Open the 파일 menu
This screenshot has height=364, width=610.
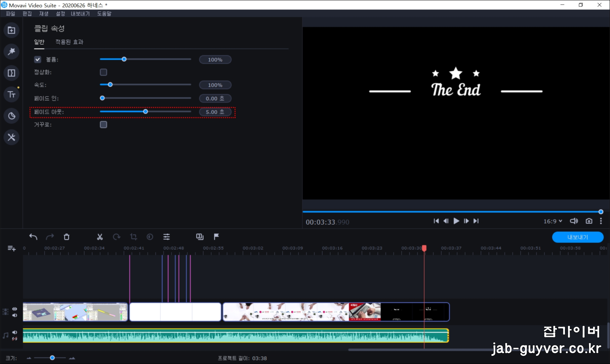(x=11, y=14)
